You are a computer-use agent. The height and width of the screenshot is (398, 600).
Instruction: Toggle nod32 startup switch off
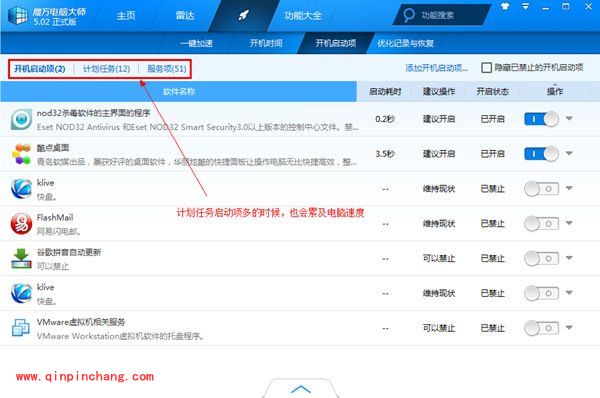pyautogui.click(x=541, y=119)
